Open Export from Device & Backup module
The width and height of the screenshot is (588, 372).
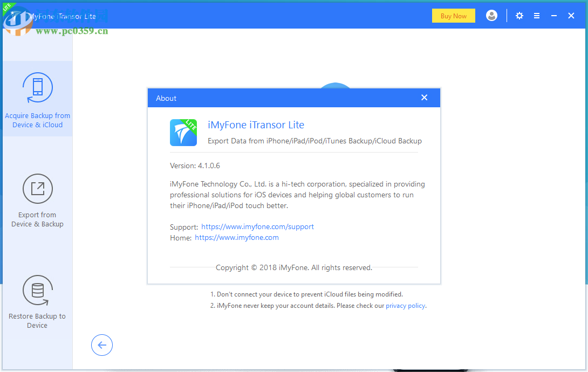[37, 199]
